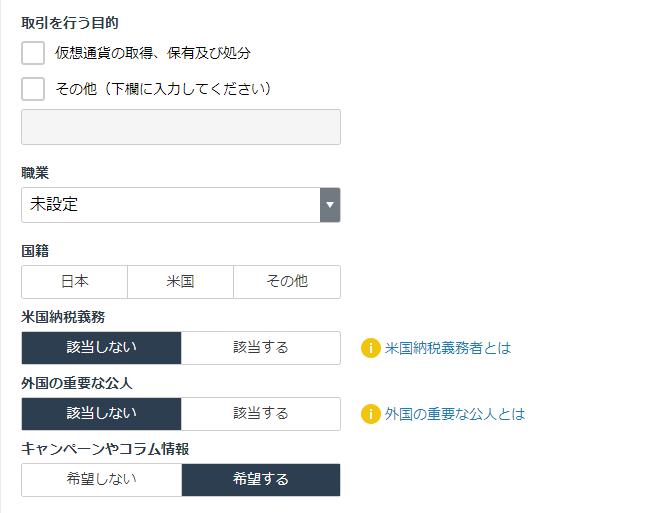Check the その他（下欄に入力してください）checkbox
This screenshot has height=513, width=660.
[x=33, y=89]
